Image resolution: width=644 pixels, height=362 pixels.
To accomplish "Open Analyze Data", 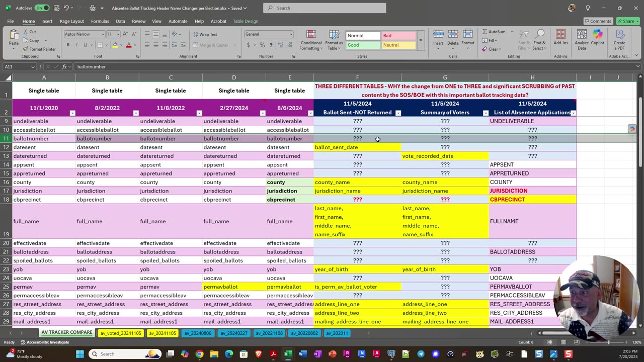I will pos(582,40).
